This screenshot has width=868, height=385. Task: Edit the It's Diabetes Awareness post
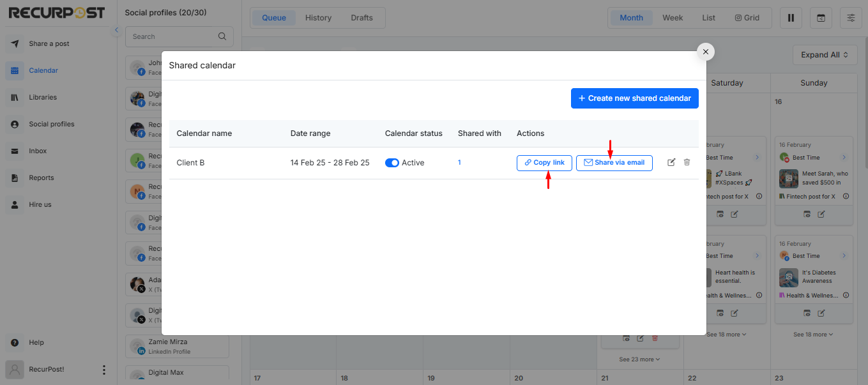pyautogui.click(x=821, y=313)
